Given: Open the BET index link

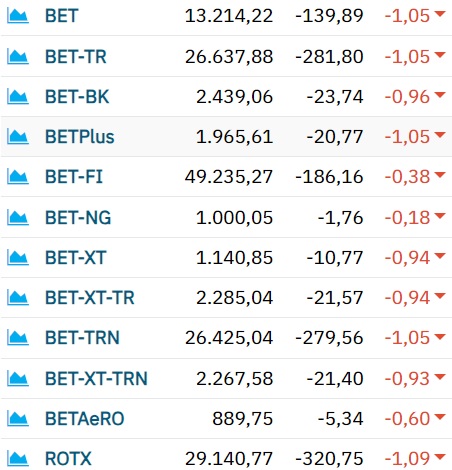Looking at the screenshot, I should [x=62, y=16].
